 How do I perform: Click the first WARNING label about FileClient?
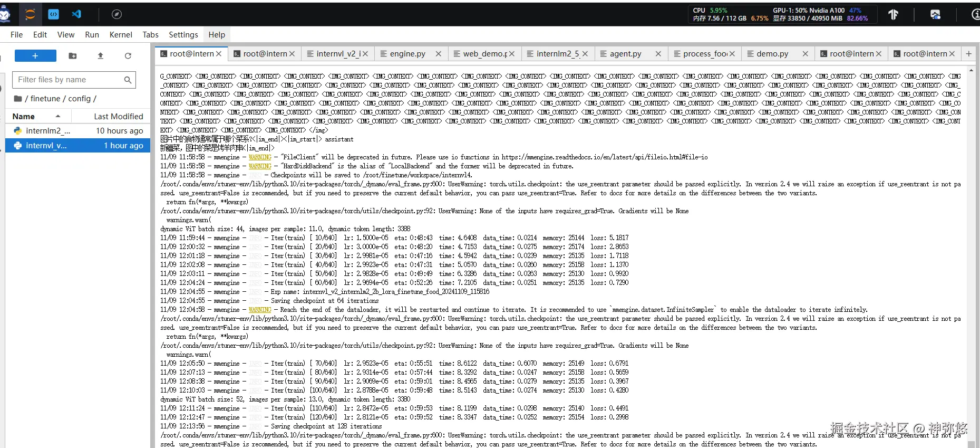[260, 157]
